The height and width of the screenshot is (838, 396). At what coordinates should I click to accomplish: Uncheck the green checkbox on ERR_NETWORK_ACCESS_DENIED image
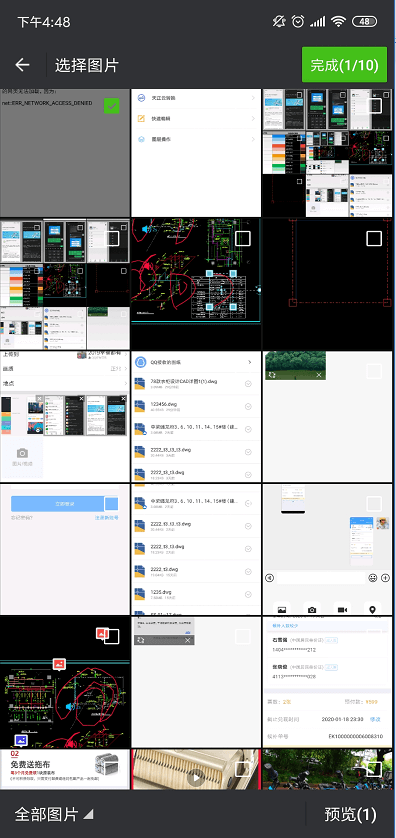[111, 106]
